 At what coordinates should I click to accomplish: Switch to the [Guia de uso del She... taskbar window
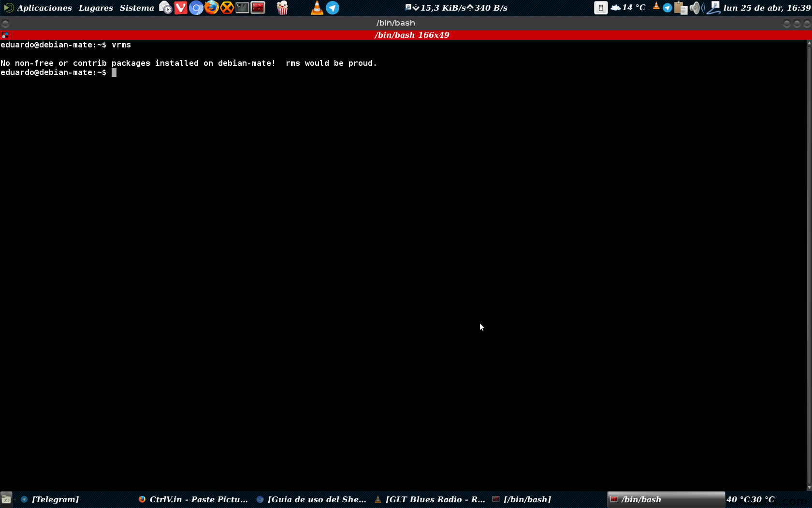[312, 499]
